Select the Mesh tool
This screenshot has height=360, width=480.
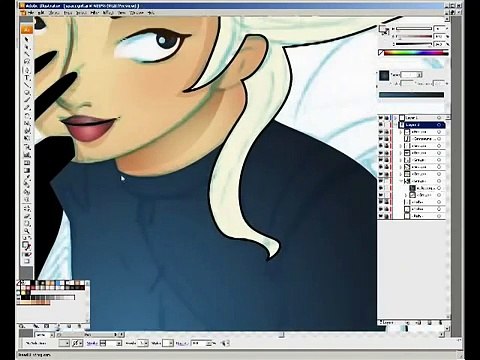[27, 162]
